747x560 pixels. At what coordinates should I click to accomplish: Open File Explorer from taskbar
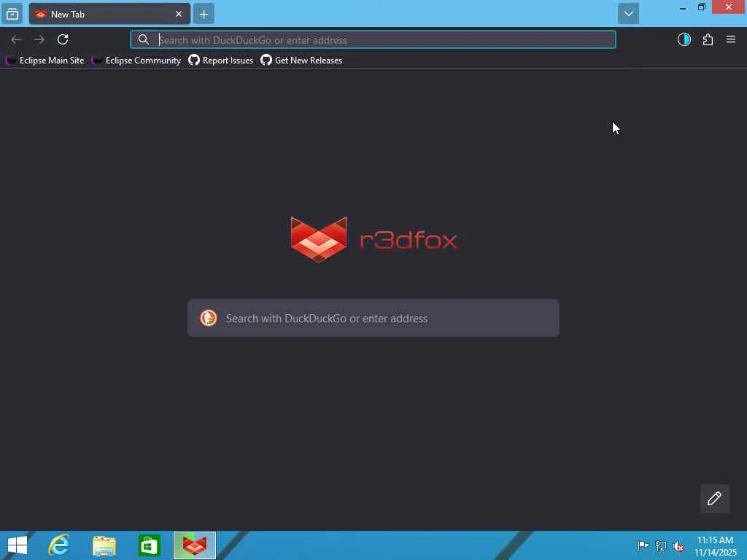(104, 545)
